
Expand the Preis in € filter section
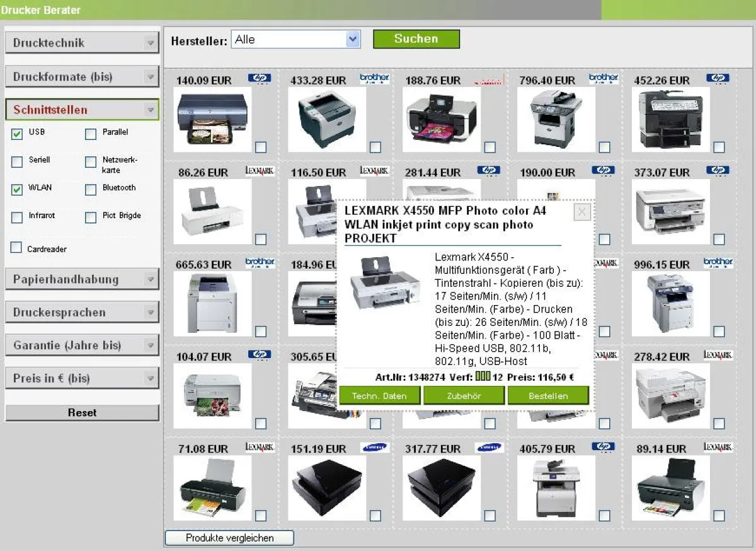coord(82,378)
